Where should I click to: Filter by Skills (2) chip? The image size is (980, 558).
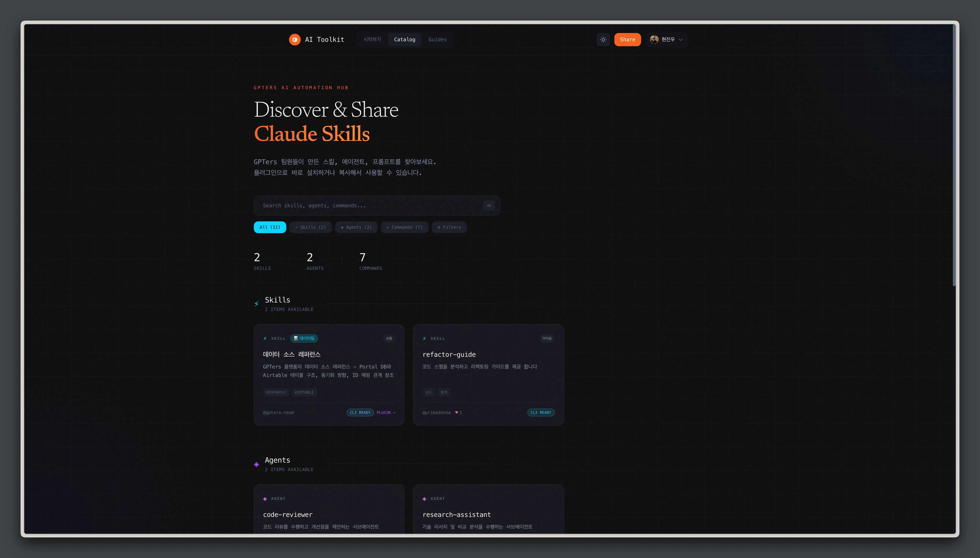coord(310,227)
